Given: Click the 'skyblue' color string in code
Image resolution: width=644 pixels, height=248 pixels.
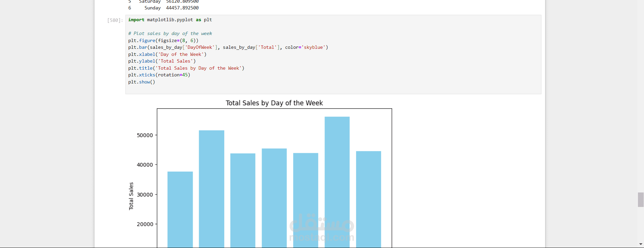Looking at the screenshot, I should coord(314,47).
